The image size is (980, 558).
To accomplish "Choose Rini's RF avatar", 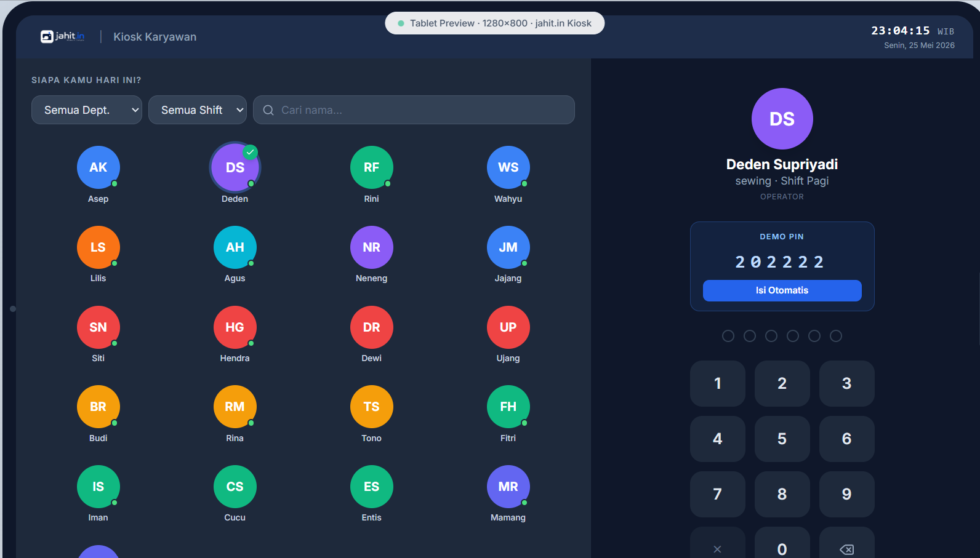I will (372, 167).
